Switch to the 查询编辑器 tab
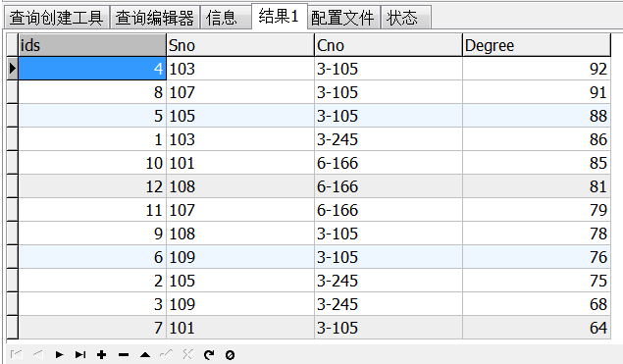Image resolution: width=623 pixels, height=364 pixels. (155, 18)
